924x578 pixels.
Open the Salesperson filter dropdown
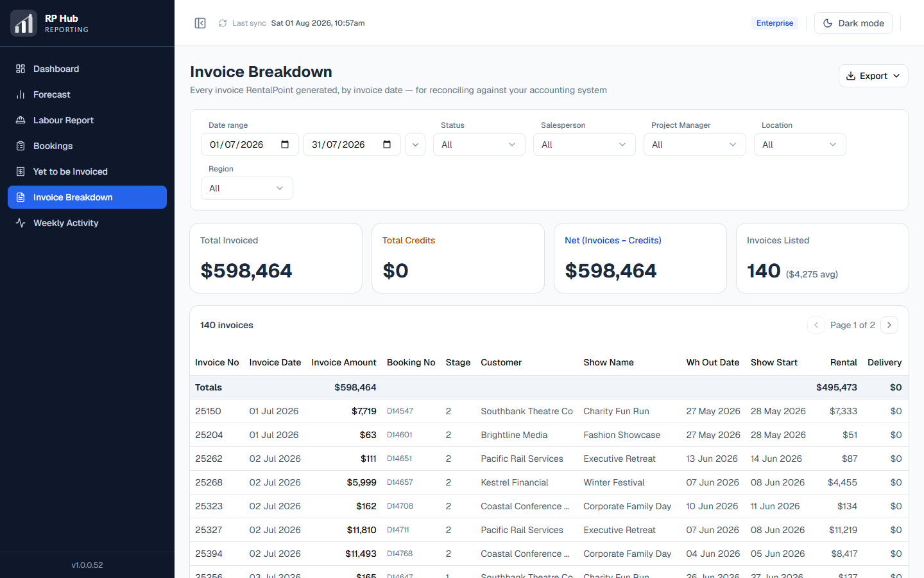(585, 144)
